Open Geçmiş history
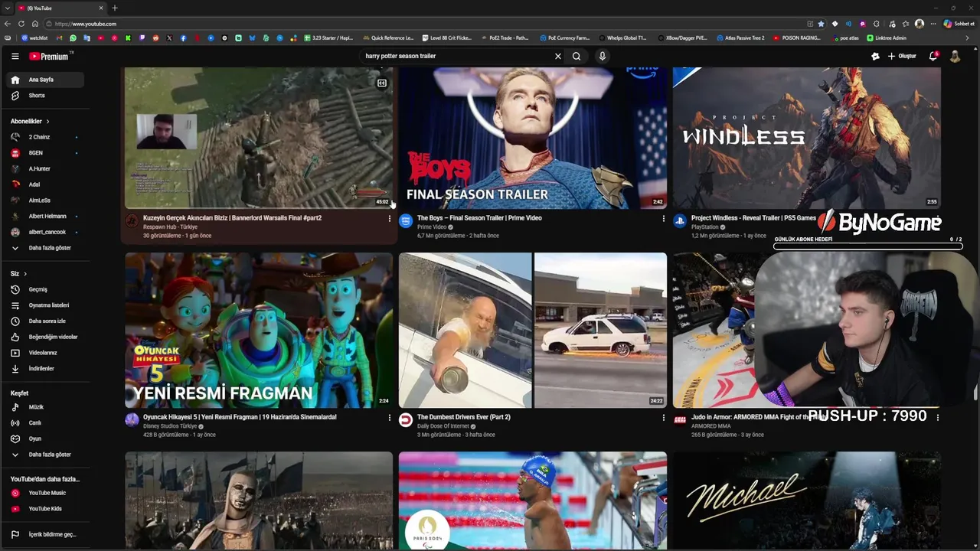 (x=45, y=289)
